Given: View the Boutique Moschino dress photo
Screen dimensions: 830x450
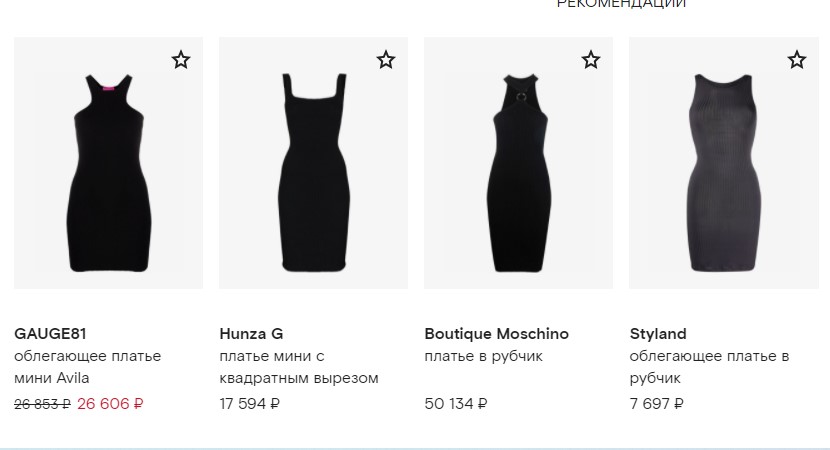Looking at the screenshot, I should coord(518,163).
